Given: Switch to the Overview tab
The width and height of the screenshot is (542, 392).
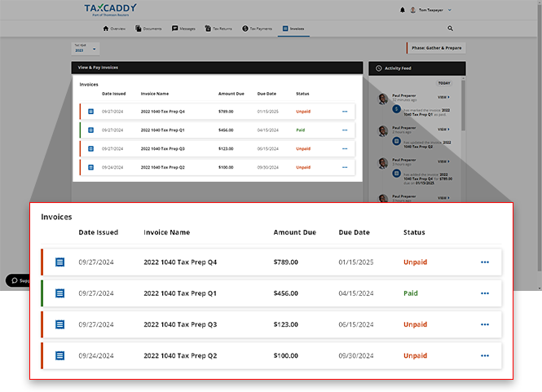Looking at the screenshot, I should click(114, 29).
